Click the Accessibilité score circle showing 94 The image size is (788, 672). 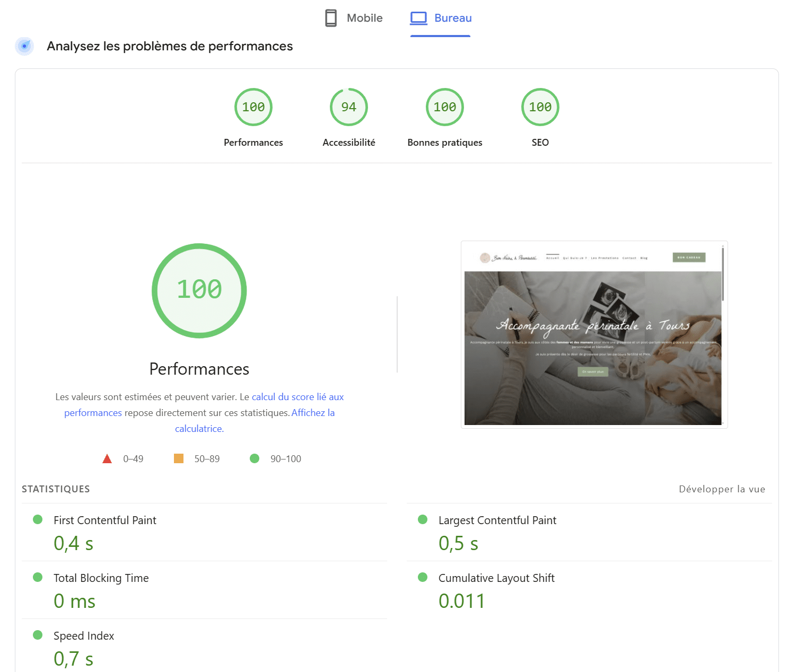coord(348,107)
